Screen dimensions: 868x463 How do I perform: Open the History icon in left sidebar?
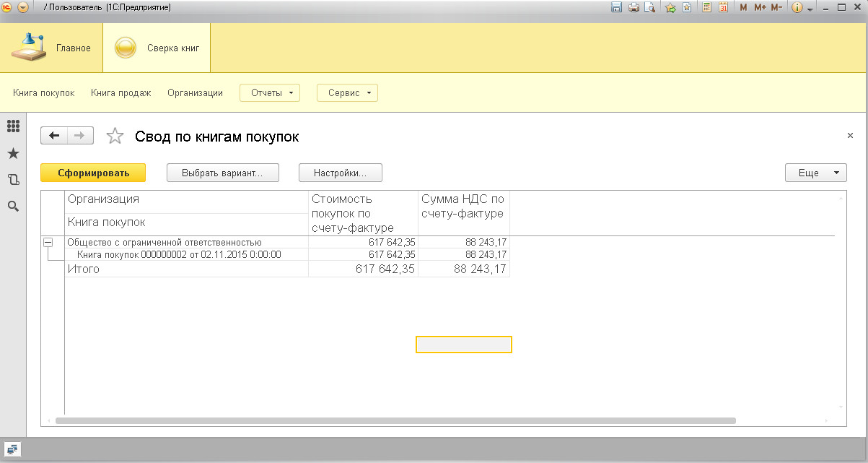13,180
